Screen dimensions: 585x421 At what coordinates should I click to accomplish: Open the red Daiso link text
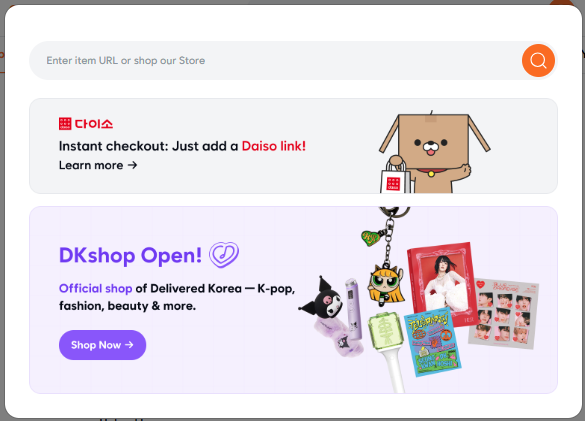273,146
